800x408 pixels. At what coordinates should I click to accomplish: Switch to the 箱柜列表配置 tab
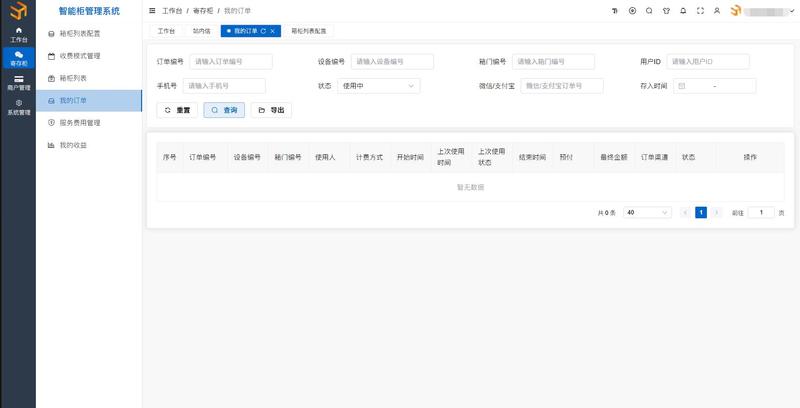[x=308, y=31]
